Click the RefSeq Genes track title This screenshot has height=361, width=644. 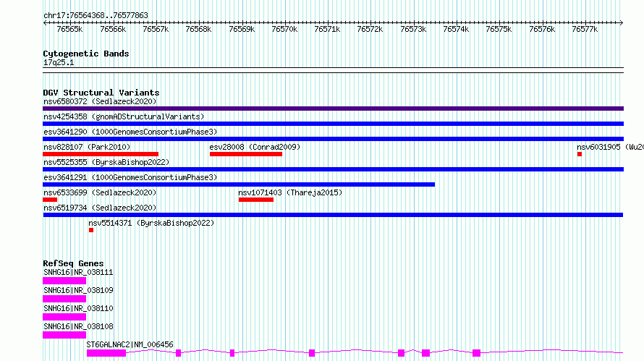pyautogui.click(x=73, y=263)
